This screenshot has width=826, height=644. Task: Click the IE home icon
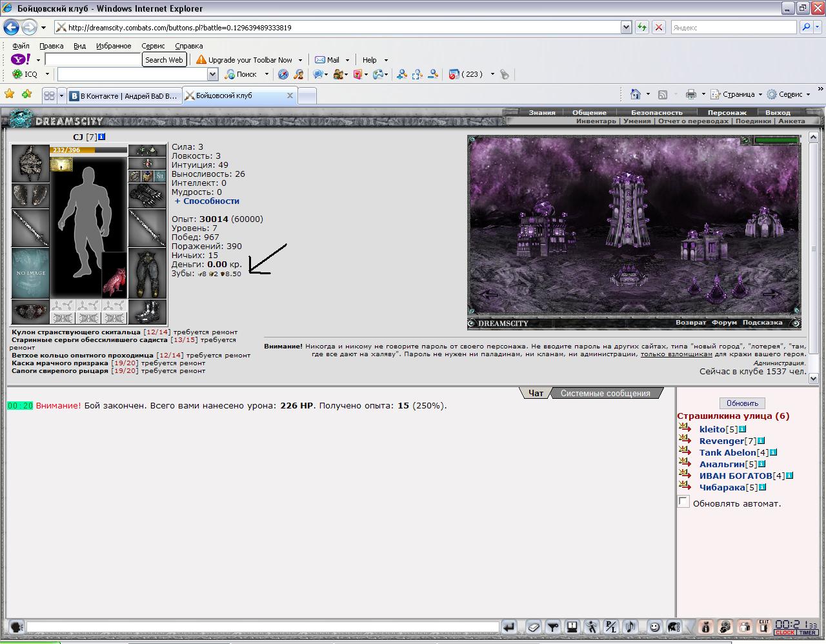[x=636, y=94]
